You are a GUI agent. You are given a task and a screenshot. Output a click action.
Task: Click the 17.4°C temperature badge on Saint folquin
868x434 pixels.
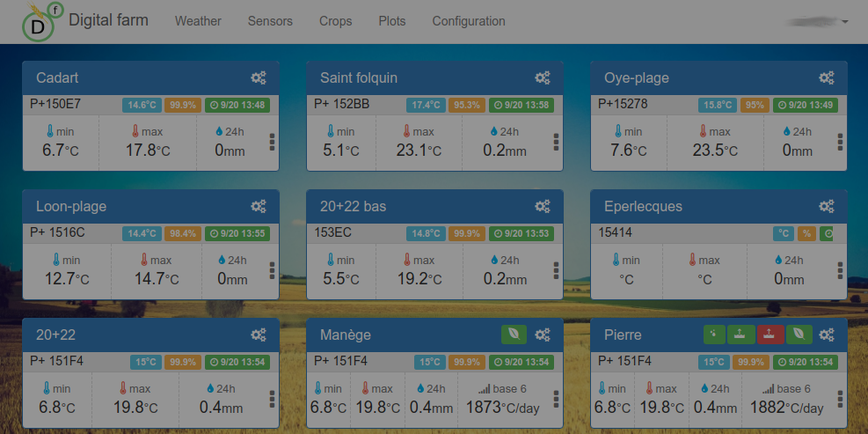click(x=426, y=106)
